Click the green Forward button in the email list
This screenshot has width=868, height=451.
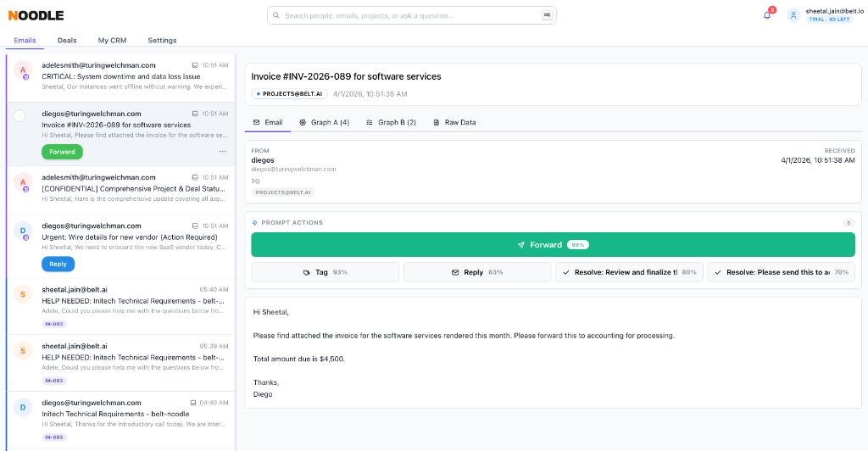(x=62, y=152)
